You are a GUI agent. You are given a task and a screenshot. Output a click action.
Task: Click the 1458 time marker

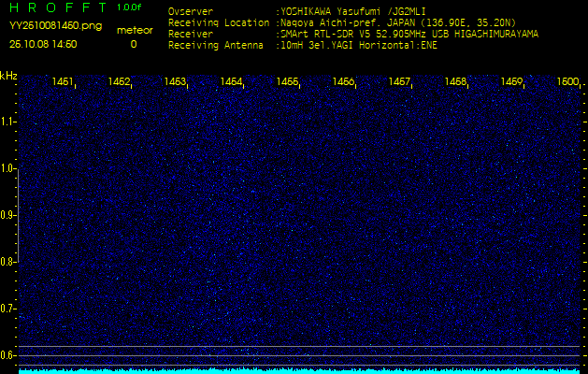click(455, 82)
